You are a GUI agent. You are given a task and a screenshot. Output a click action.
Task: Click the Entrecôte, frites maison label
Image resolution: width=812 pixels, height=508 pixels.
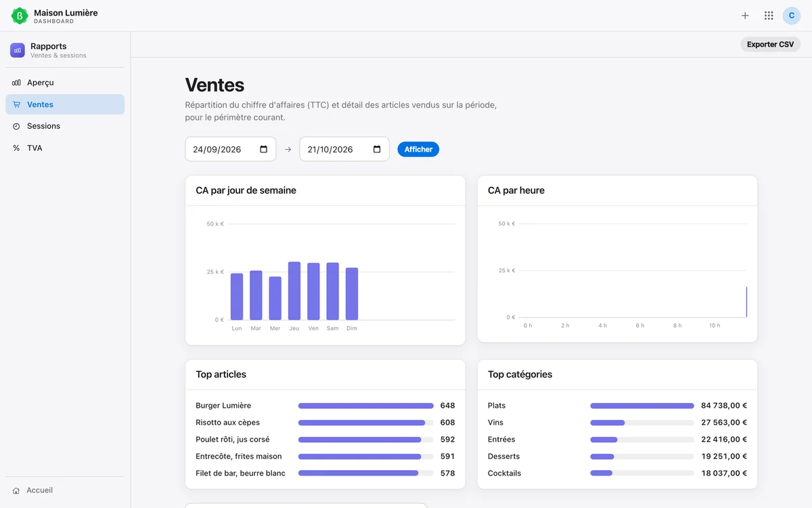pos(239,457)
